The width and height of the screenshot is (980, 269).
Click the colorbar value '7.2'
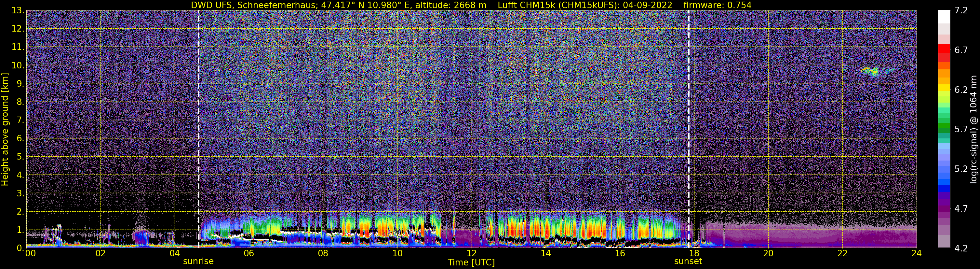pos(961,11)
